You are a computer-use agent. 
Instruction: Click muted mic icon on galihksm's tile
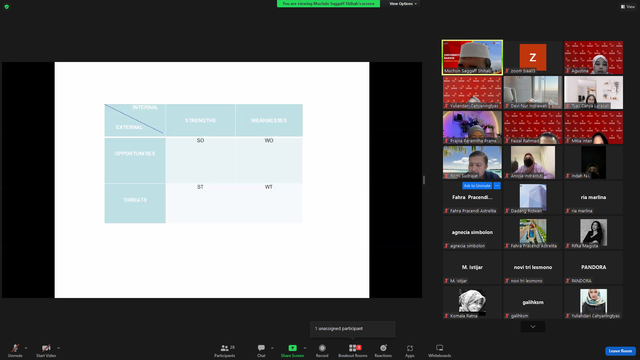(x=507, y=316)
